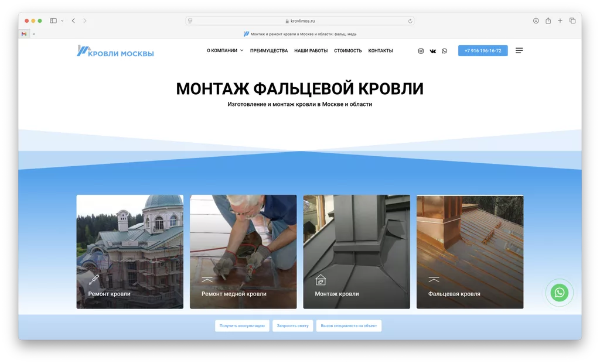The height and width of the screenshot is (364, 600).
Task: Open the VK social icon in header
Action: point(432,51)
